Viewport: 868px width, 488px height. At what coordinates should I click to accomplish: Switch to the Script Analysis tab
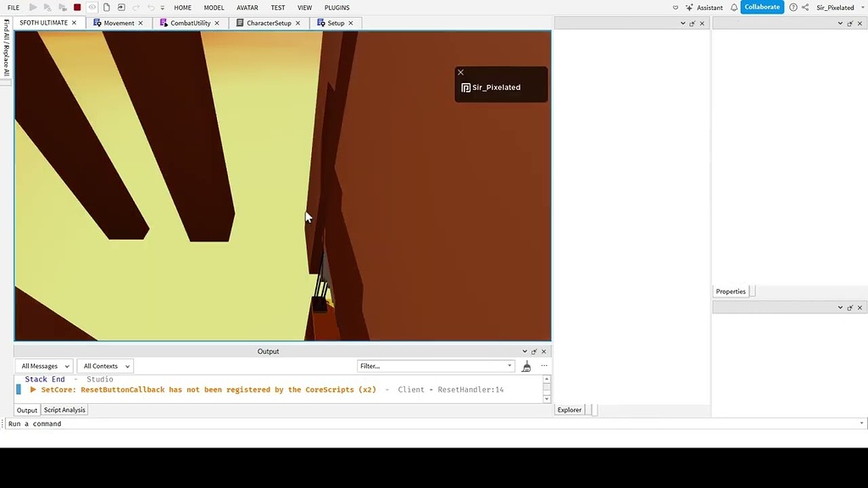click(64, 409)
